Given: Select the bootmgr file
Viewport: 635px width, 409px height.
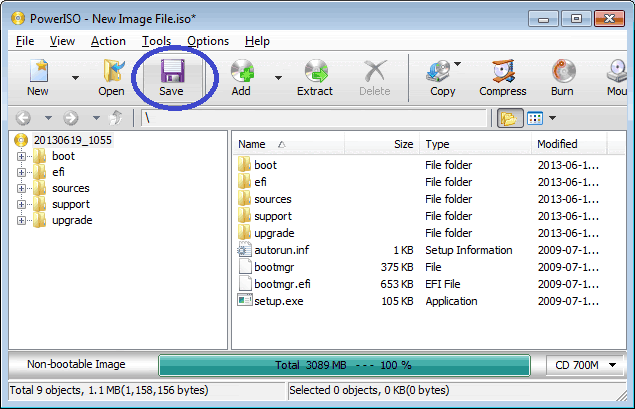Looking at the screenshot, I should (274, 267).
